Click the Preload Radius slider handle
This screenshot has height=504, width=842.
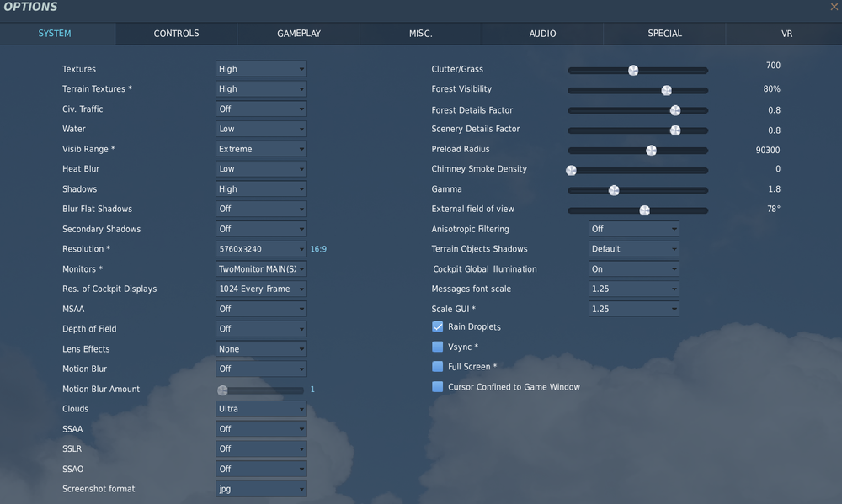(x=651, y=151)
